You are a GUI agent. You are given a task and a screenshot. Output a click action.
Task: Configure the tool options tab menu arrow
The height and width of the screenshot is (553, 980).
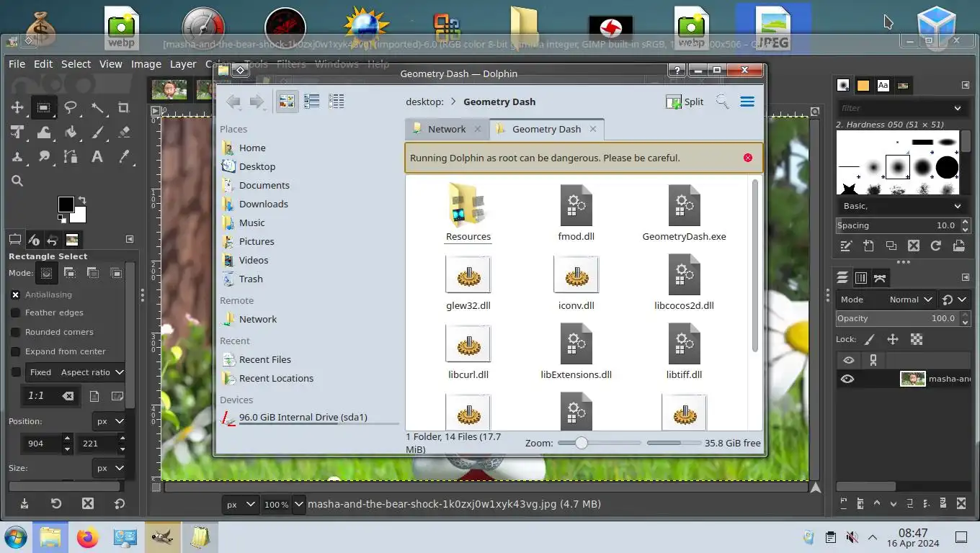pyautogui.click(x=130, y=239)
